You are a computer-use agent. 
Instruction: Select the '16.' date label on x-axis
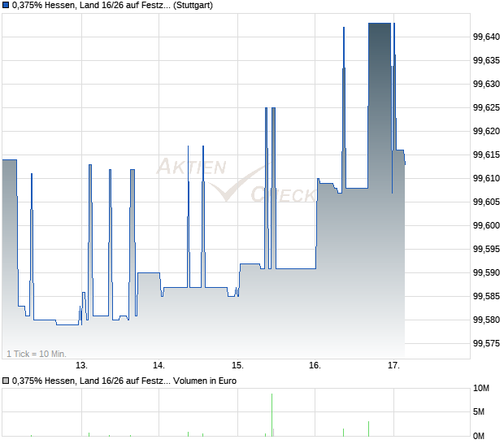(x=315, y=365)
